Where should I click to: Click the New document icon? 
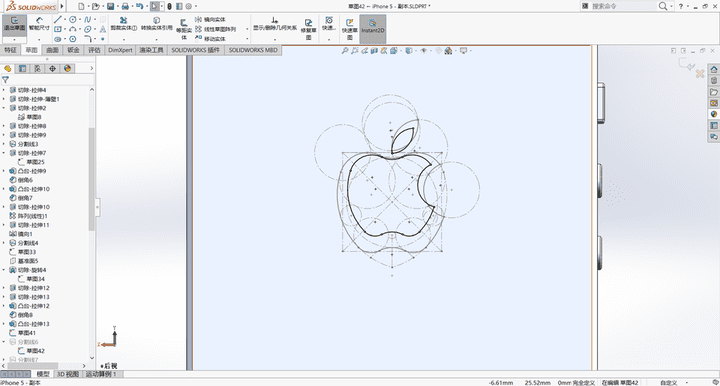(81, 6)
